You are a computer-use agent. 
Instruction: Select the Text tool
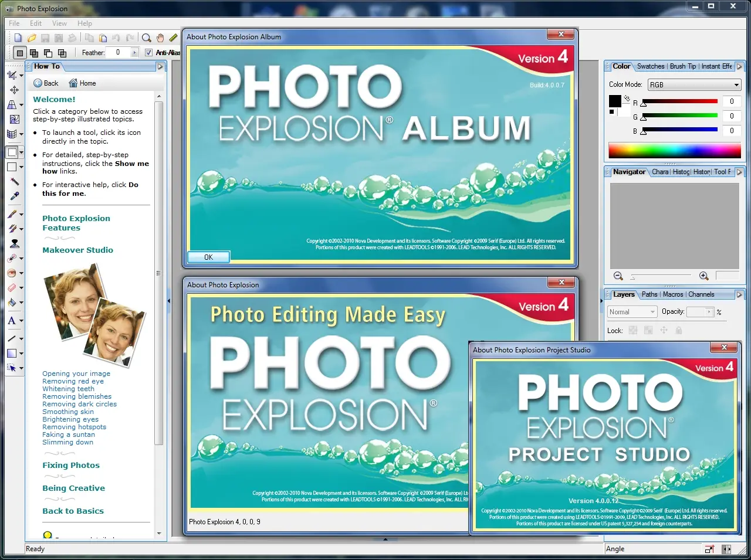coord(12,320)
